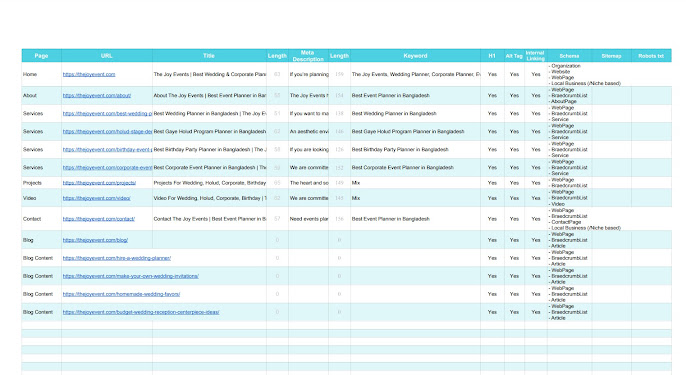Screen dimensions: 686x375
Task: Select the Meta Description column header
Action: click(x=308, y=56)
